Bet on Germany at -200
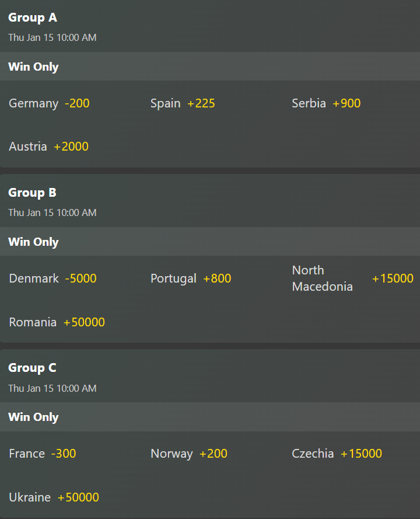The width and height of the screenshot is (420, 519). (x=50, y=103)
